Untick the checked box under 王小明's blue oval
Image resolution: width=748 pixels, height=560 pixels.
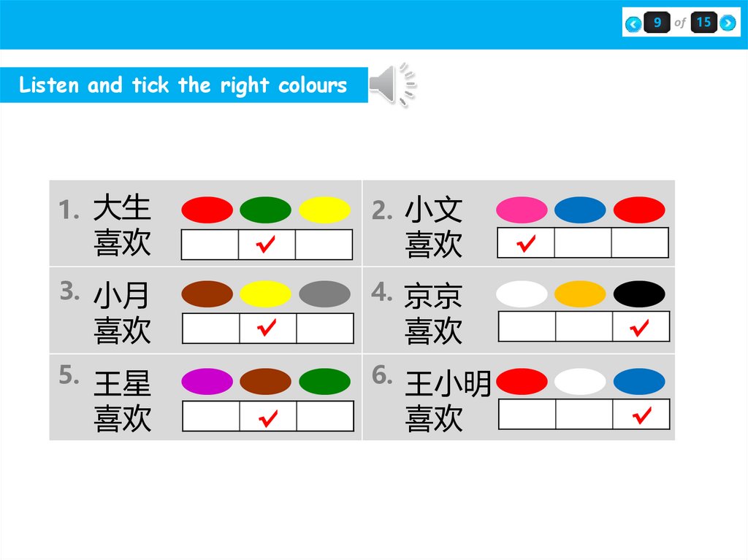tap(641, 414)
